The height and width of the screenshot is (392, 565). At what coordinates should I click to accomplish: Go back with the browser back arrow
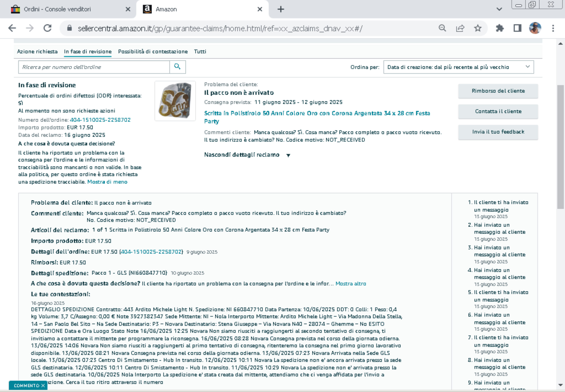[x=12, y=28]
